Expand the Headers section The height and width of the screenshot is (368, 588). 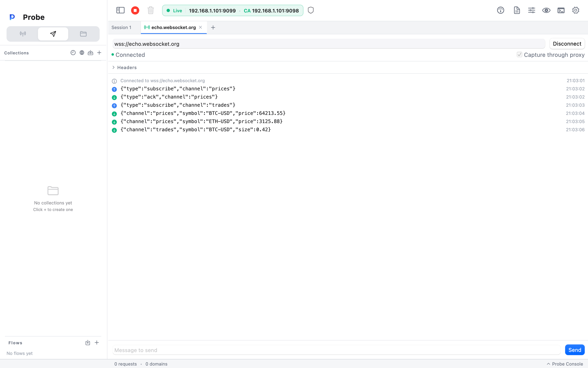point(124,67)
